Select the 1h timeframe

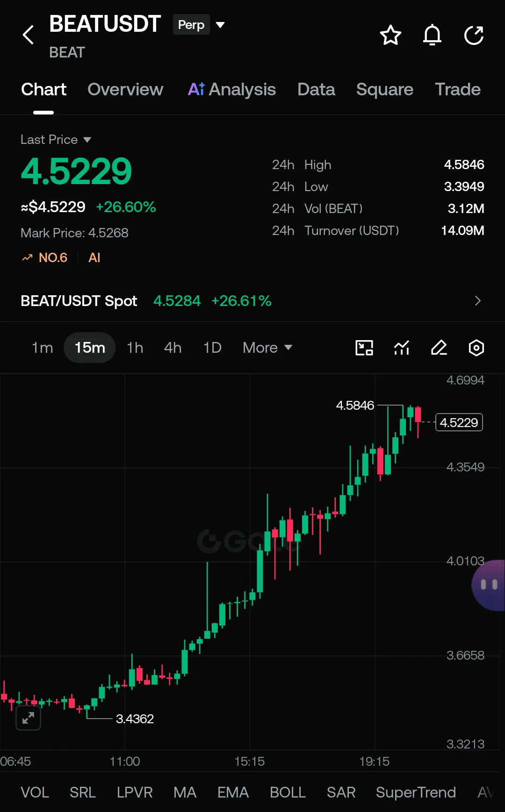(x=135, y=348)
